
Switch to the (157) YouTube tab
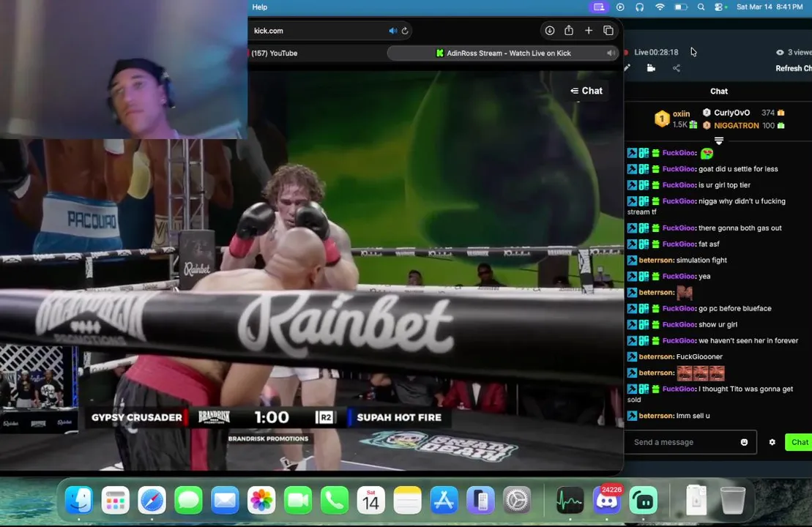click(x=273, y=53)
